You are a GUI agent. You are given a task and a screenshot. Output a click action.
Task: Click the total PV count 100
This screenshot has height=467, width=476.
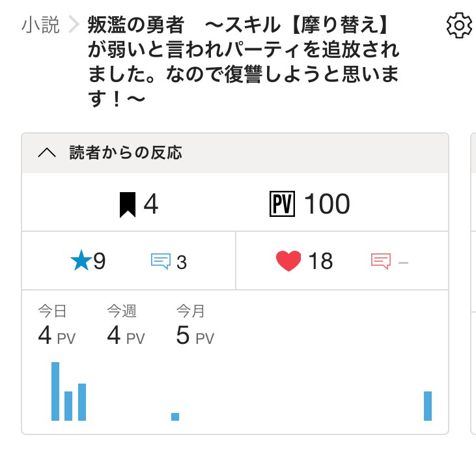[327, 205]
